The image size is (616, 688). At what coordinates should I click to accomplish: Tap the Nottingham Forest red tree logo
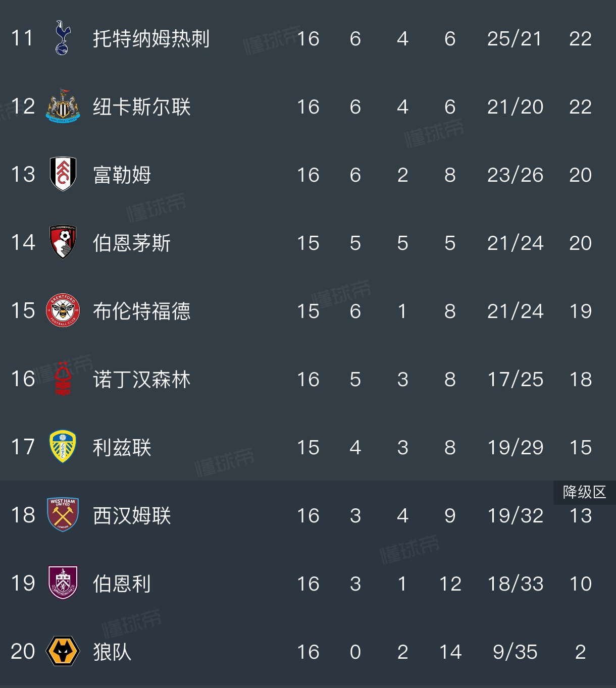(x=63, y=379)
